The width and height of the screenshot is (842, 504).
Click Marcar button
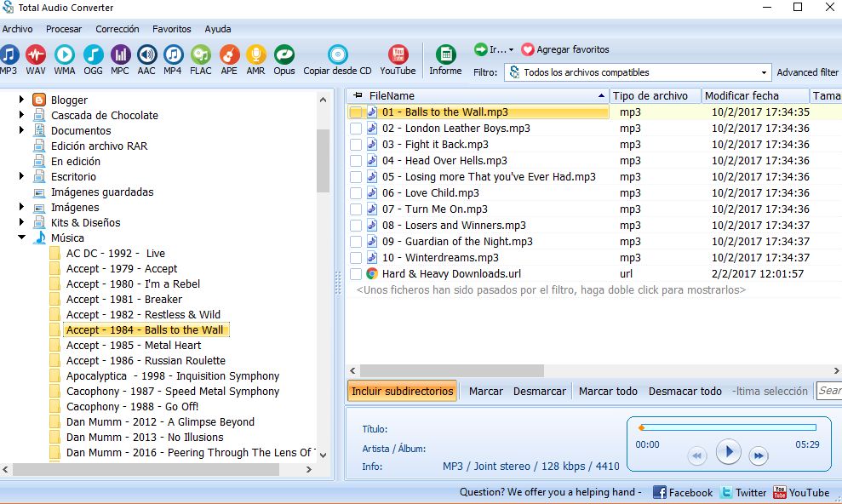point(486,392)
